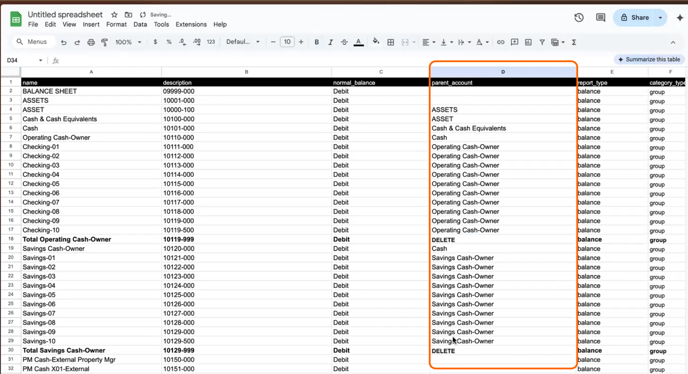
Task: Print the spreadsheet via printer icon
Action: (91, 42)
